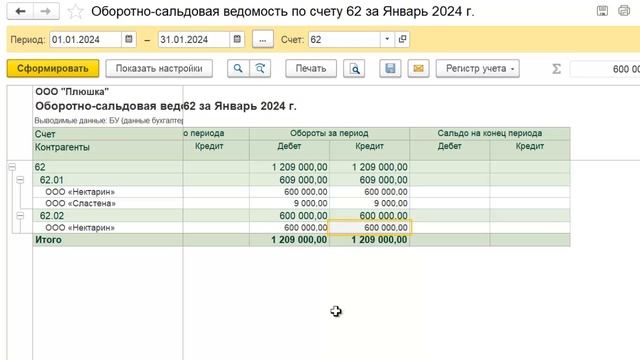This screenshot has width=640, height=360.
Task: Open print preview icon
Action: [354, 69]
